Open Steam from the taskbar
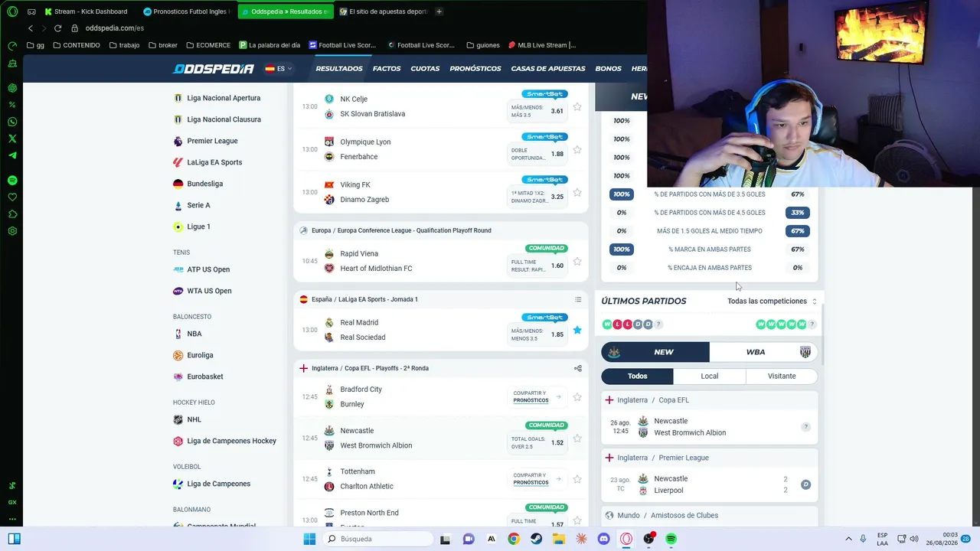The width and height of the screenshot is (980, 551). click(x=536, y=539)
